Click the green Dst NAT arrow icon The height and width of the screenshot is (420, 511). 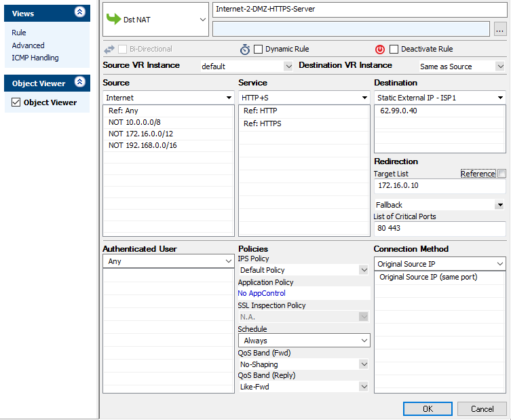click(x=113, y=19)
